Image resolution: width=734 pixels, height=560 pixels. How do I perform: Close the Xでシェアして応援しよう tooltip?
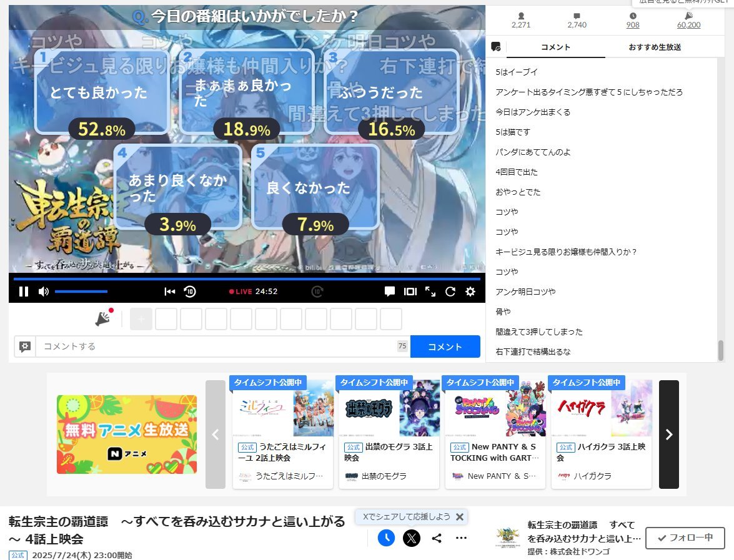click(x=460, y=517)
